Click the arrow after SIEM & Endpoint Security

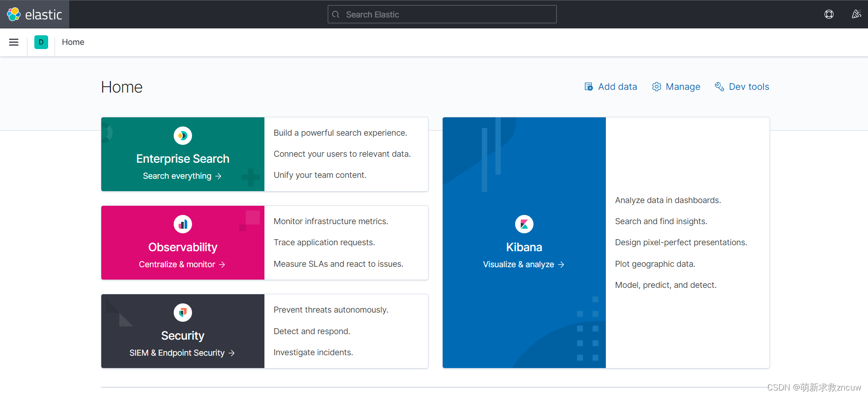pyautogui.click(x=231, y=353)
